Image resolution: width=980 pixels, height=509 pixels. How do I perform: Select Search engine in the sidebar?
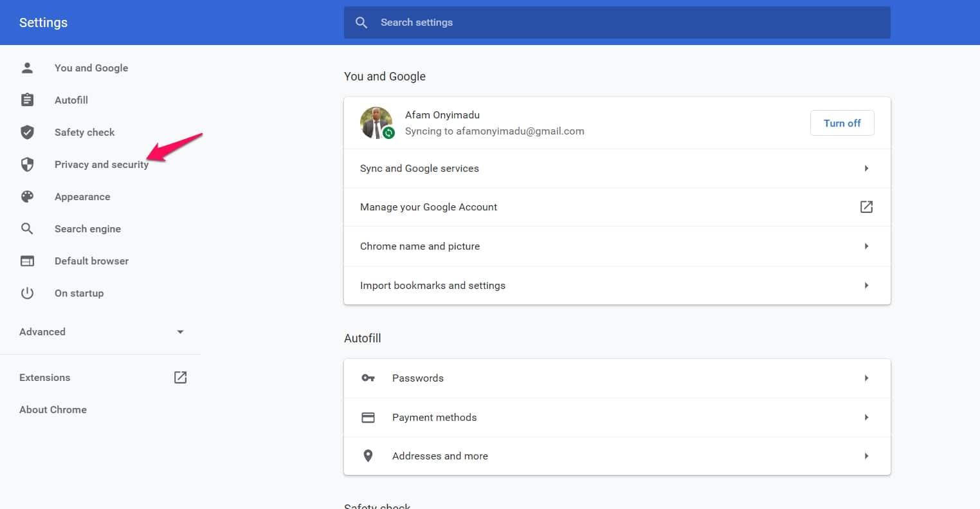[87, 228]
